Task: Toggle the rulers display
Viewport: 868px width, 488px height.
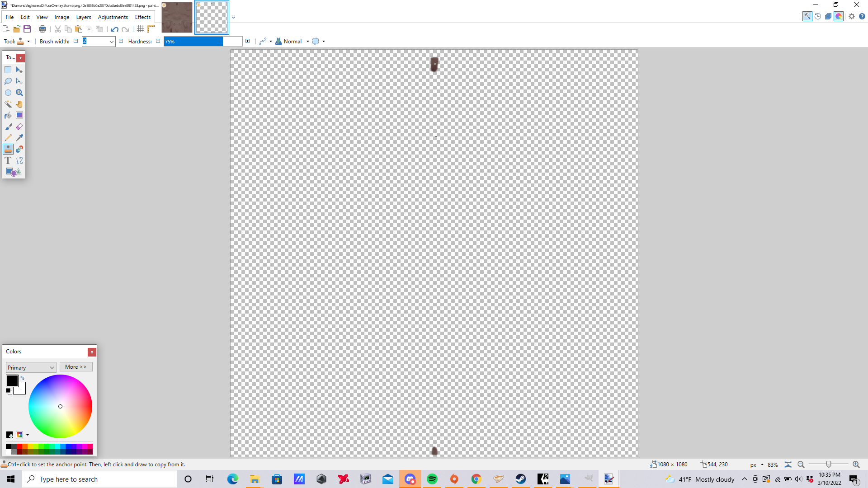Action: pyautogui.click(x=151, y=29)
